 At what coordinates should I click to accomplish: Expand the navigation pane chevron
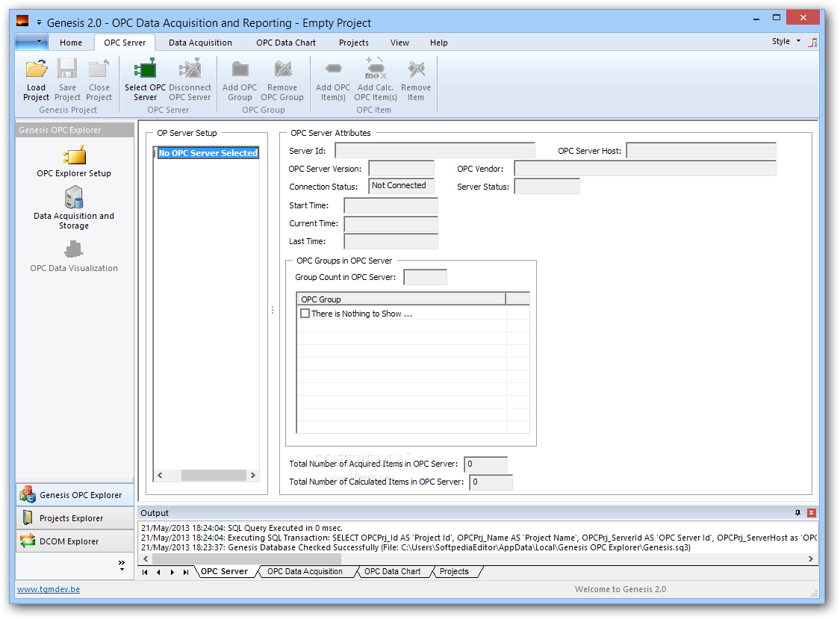[122, 565]
